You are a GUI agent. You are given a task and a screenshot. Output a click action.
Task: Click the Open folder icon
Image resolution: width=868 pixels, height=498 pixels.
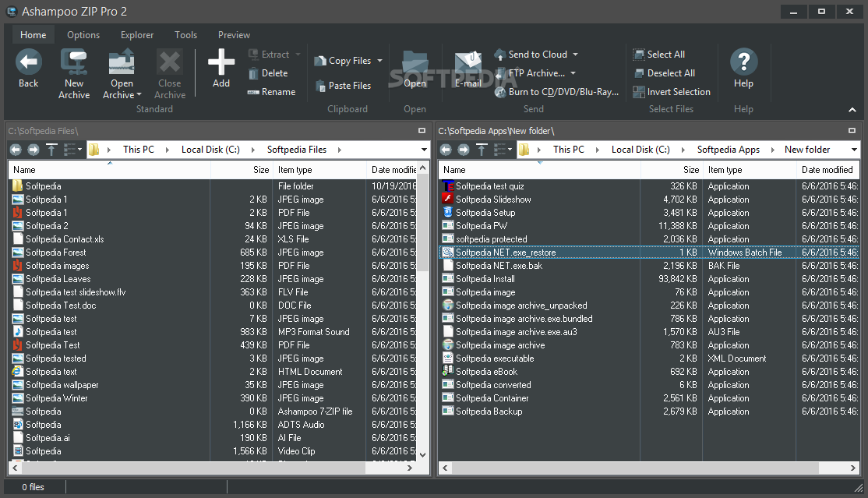coord(415,62)
